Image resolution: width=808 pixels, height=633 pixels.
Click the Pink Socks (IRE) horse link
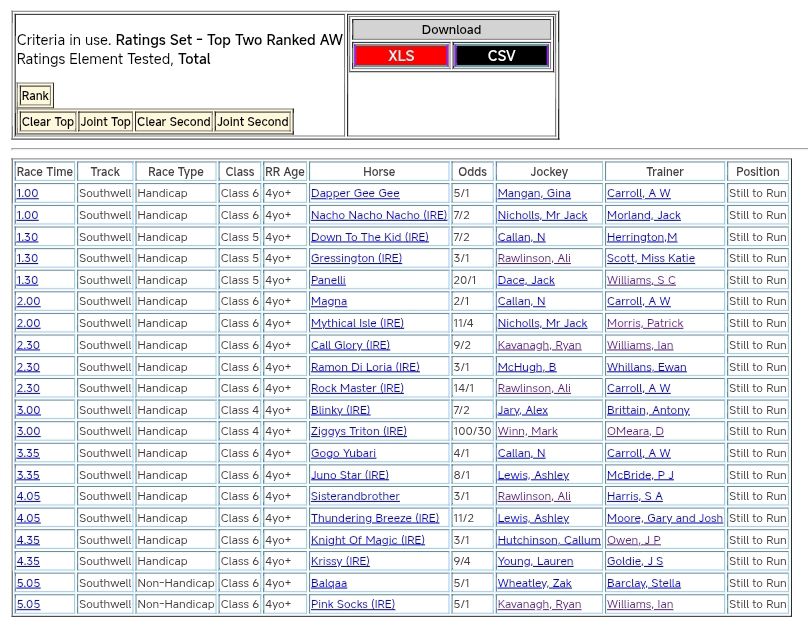(352, 605)
